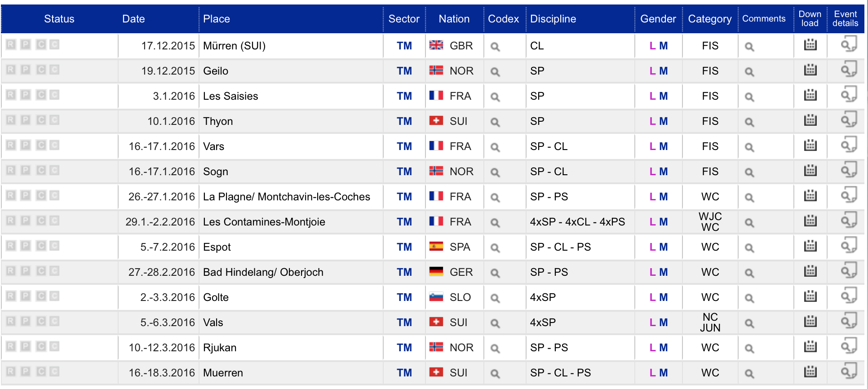Click comments magnifier for Geilo event

coord(749,72)
